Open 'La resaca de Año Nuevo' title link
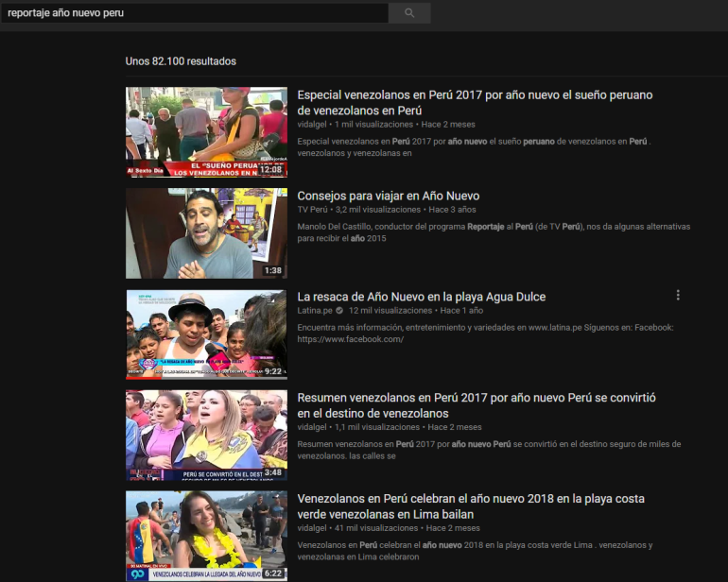The height and width of the screenshot is (582, 728). (421, 297)
